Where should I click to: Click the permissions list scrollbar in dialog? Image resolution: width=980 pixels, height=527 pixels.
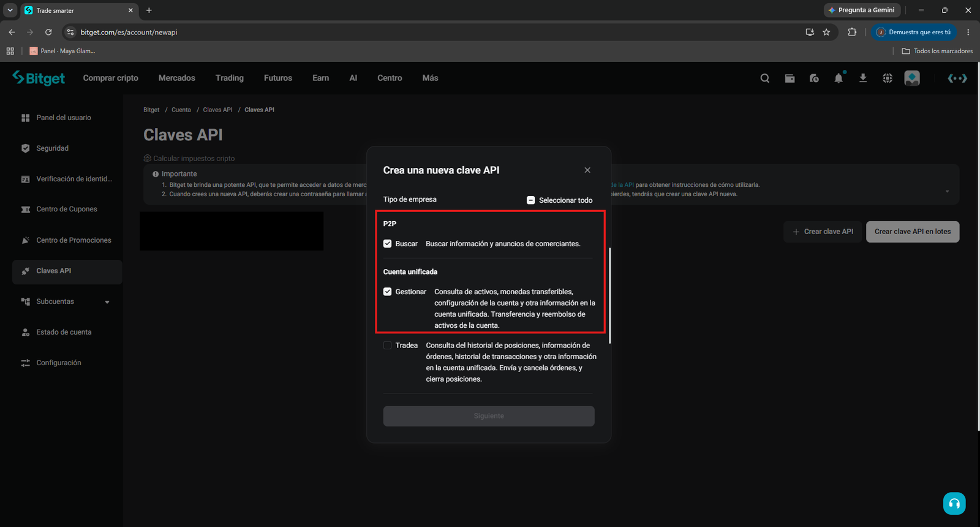pyautogui.click(x=610, y=295)
